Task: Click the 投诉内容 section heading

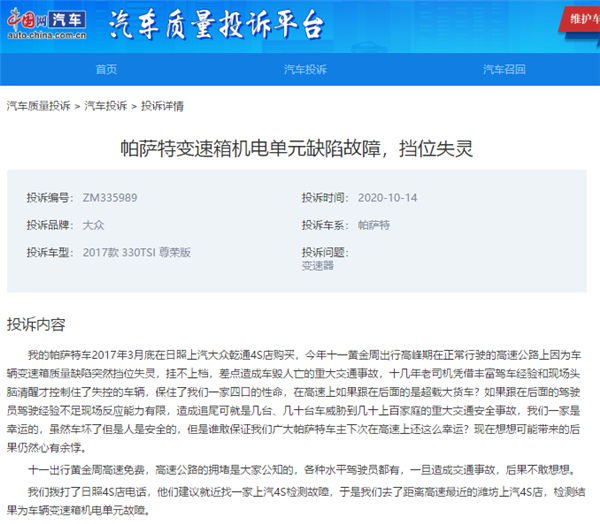Action: [x=36, y=325]
